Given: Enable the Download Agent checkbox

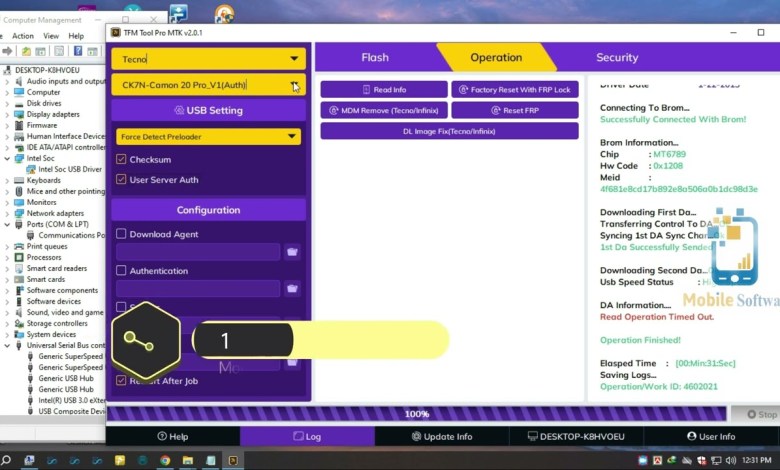Looking at the screenshot, I should coord(121,233).
